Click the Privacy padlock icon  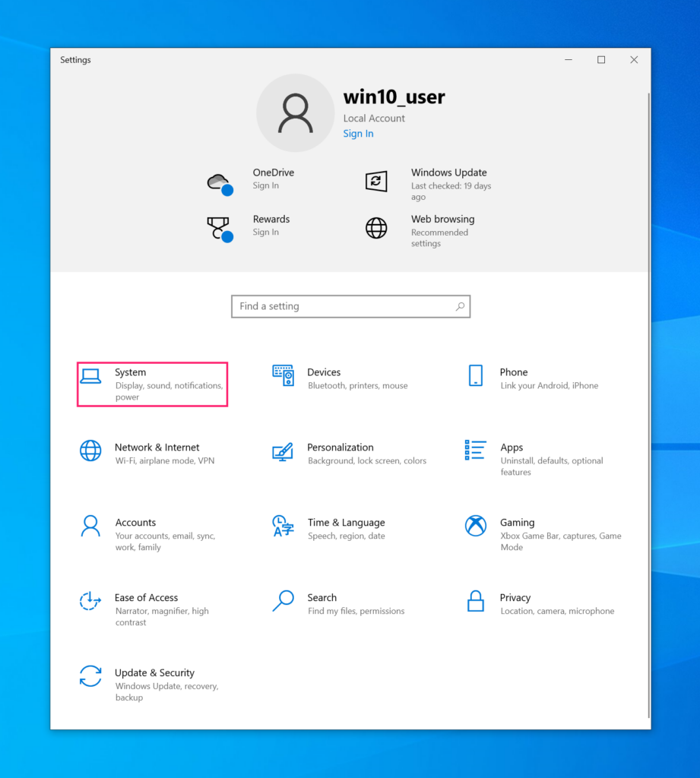click(476, 601)
